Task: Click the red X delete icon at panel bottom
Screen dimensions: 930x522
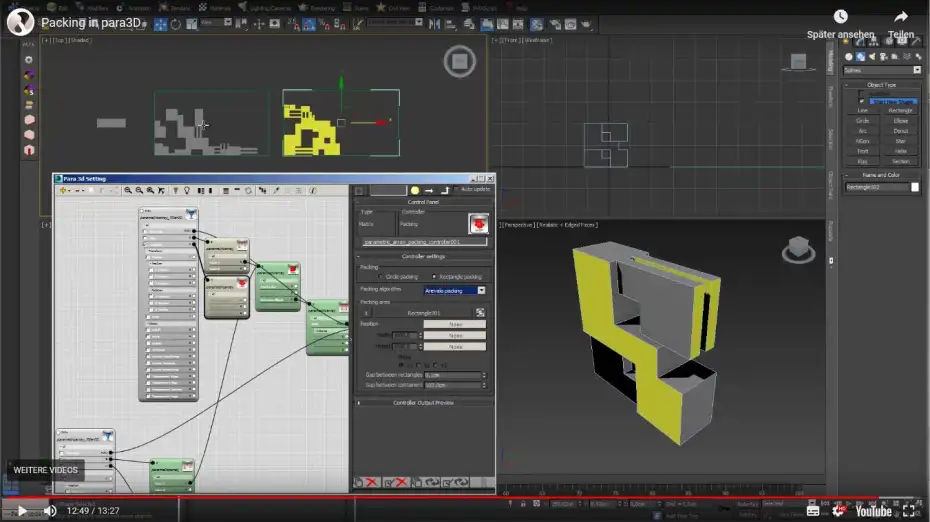Action: point(372,482)
